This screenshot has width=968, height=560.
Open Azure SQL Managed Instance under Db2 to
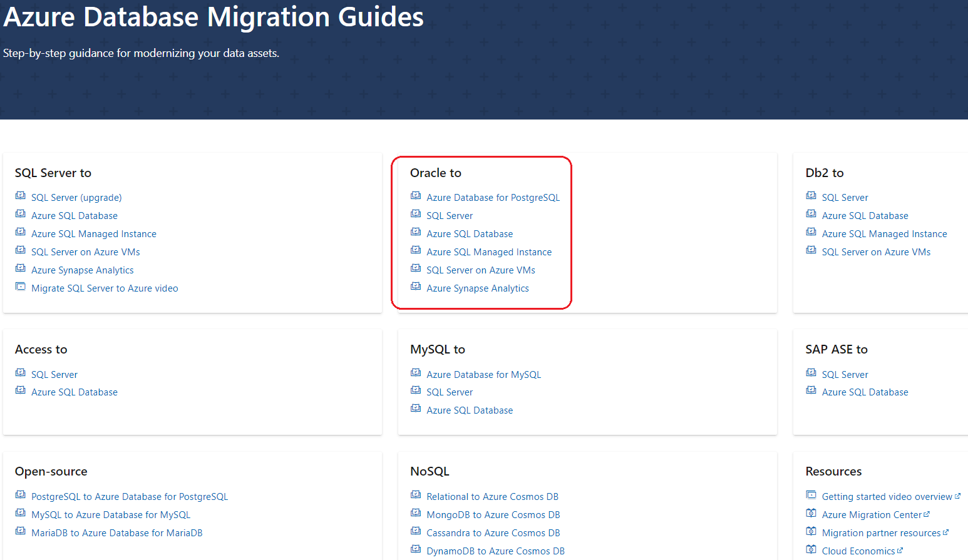point(885,234)
